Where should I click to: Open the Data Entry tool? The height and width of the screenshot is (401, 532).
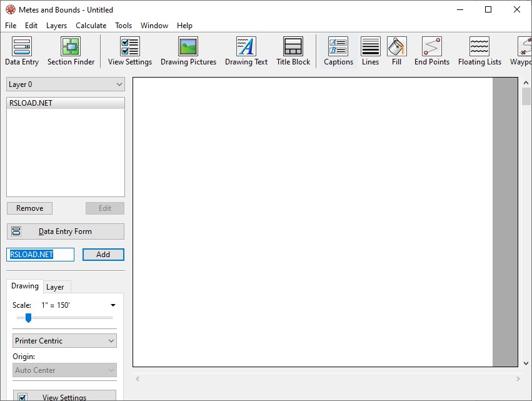(22, 50)
